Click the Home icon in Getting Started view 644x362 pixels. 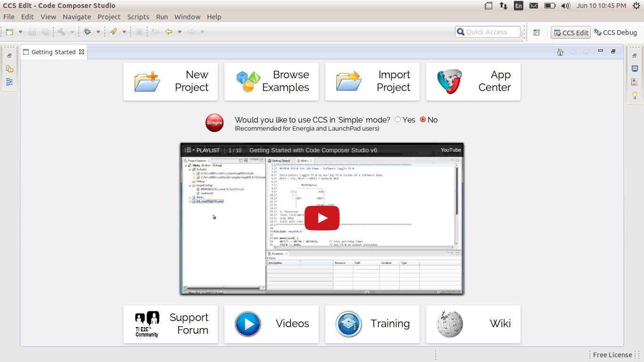click(560, 52)
